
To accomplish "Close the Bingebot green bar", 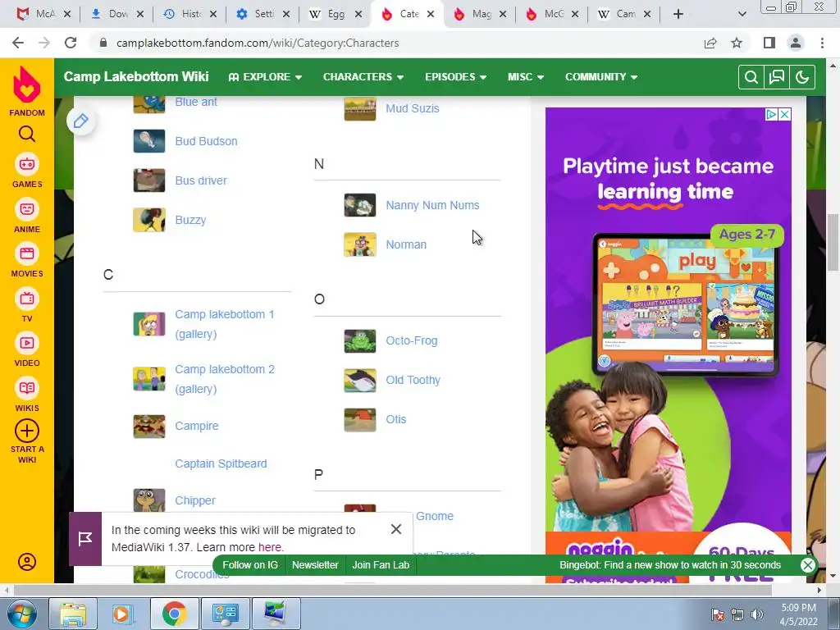I will [x=807, y=565].
